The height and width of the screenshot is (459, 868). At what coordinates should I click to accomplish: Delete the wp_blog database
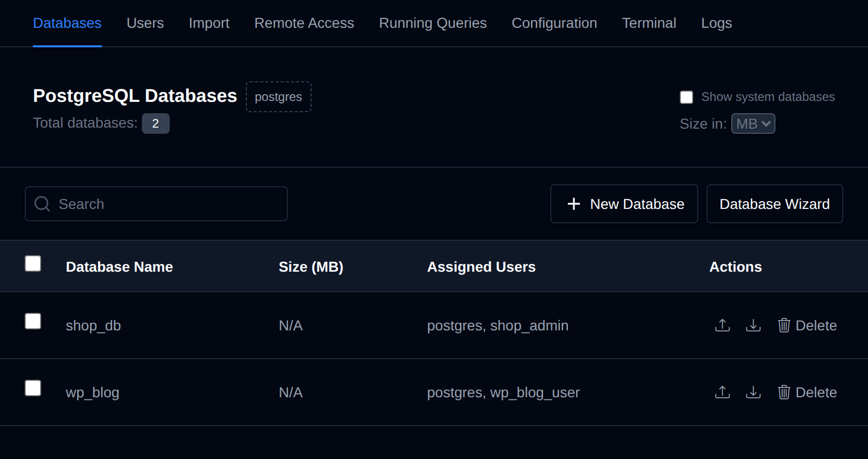click(807, 392)
